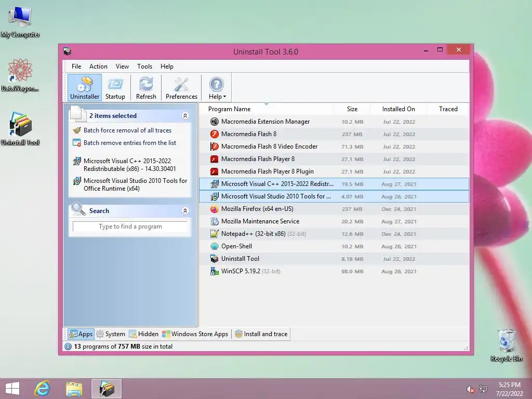Click the Mozilla Maintenance Service icon
Image resolution: width=532 pixels, height=399 pixels.
pos(214,221)
